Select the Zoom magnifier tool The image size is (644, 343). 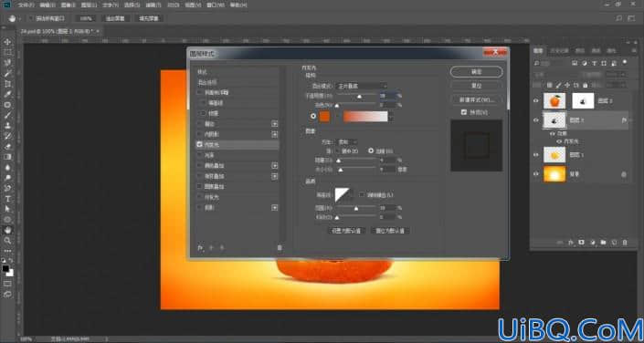(8, 241)
